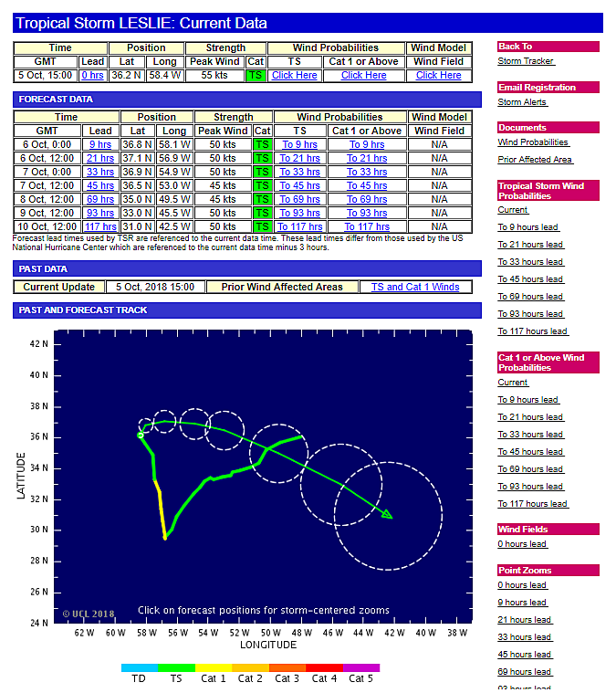Open the 117 hrs lead link
This screenshot has height=693, width=616.
(x=100, y=226)
